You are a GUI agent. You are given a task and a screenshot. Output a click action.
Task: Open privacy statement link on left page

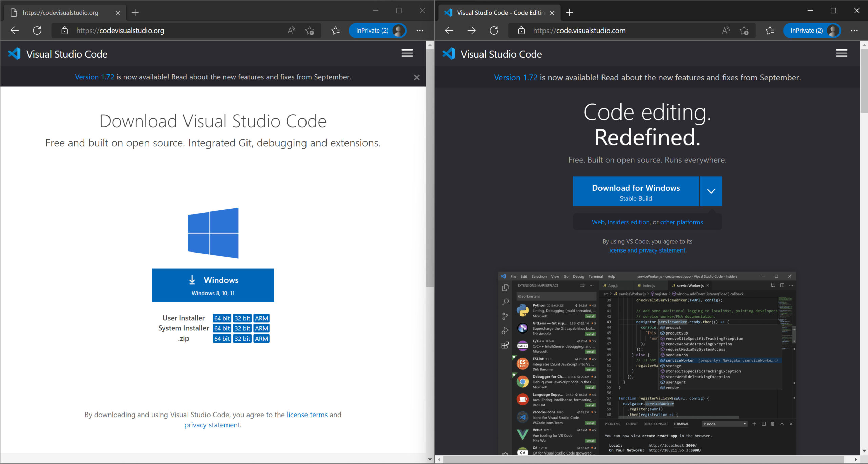click(x=212, y=425)
